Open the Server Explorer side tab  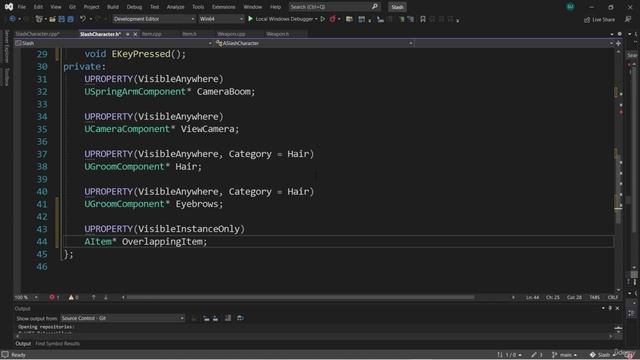point(6,47)
